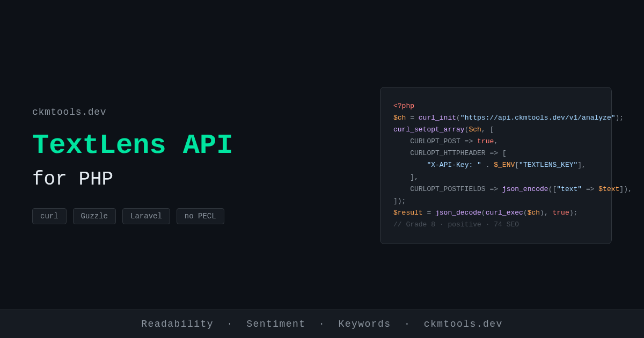Click Readability in the footer bar
644x338 pixels.
point(177,324)
